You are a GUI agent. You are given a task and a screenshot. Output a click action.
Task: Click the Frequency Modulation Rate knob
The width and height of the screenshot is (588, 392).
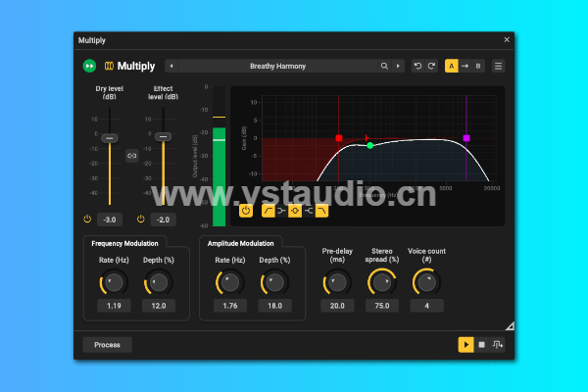pos(114,282)
